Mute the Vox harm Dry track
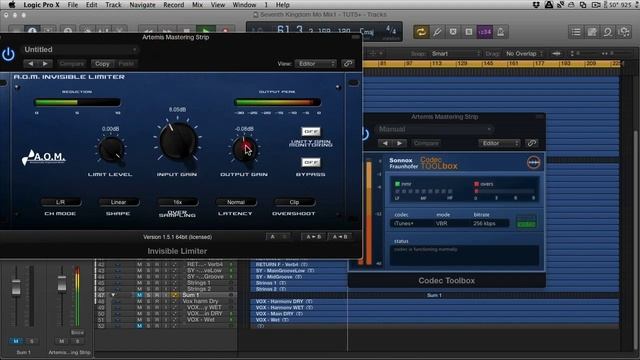Viewport: 640px width, 360px height. tap(140, 301)
